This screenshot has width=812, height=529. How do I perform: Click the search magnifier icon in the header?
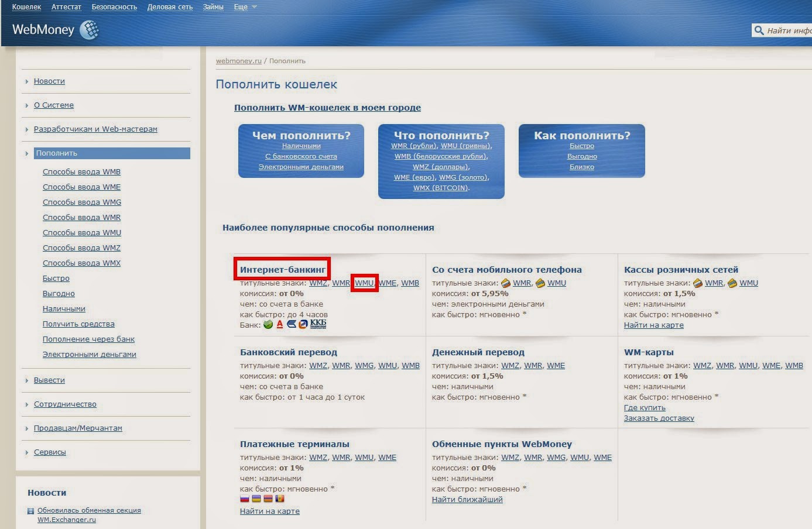tap(759, 30)
